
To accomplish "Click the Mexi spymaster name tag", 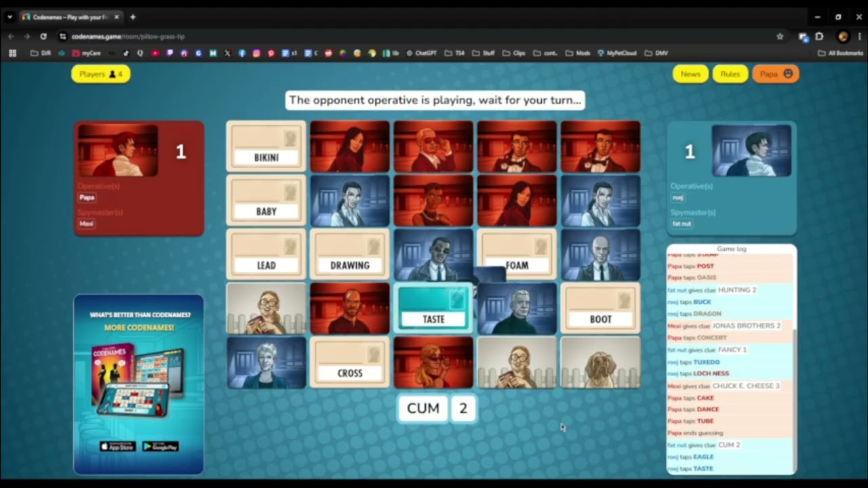I will [x=86, y=224].
